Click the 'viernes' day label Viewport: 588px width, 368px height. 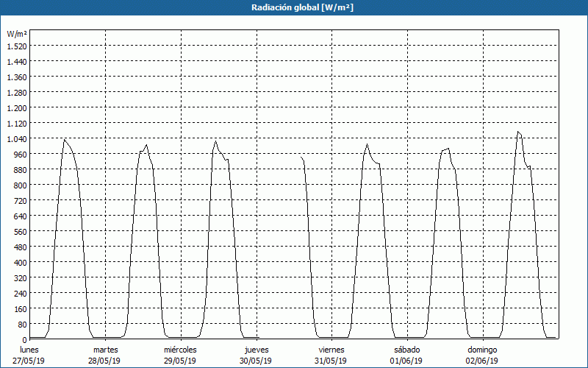pyautogui.click(x=331, y=350)
